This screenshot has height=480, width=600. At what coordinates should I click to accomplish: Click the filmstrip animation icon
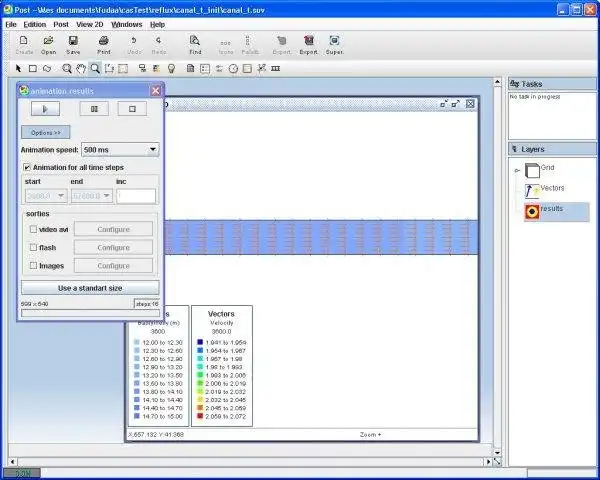tap(276, 69)
